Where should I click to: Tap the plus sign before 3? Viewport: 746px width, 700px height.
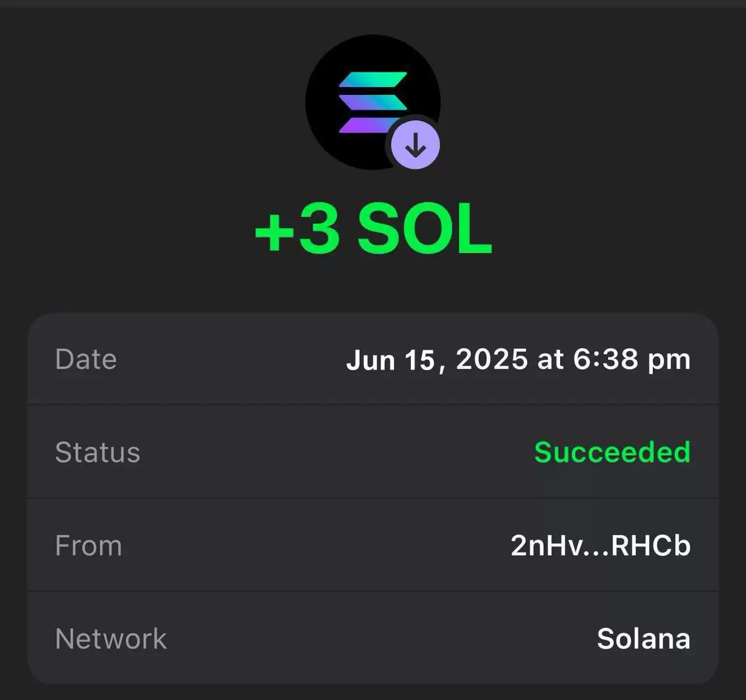click(x=274, y=233)
